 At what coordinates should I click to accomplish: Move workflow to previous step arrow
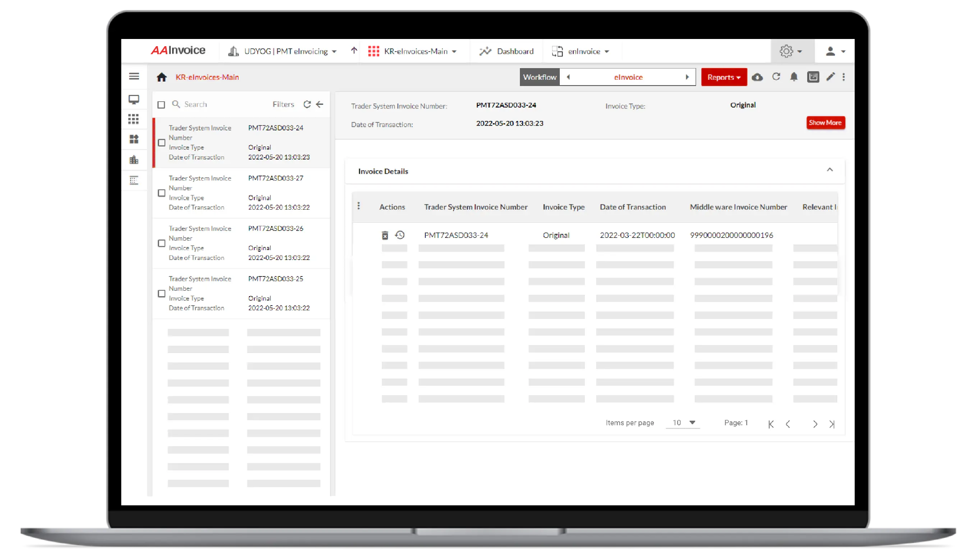pyautogui.click(x=568, y=77)
